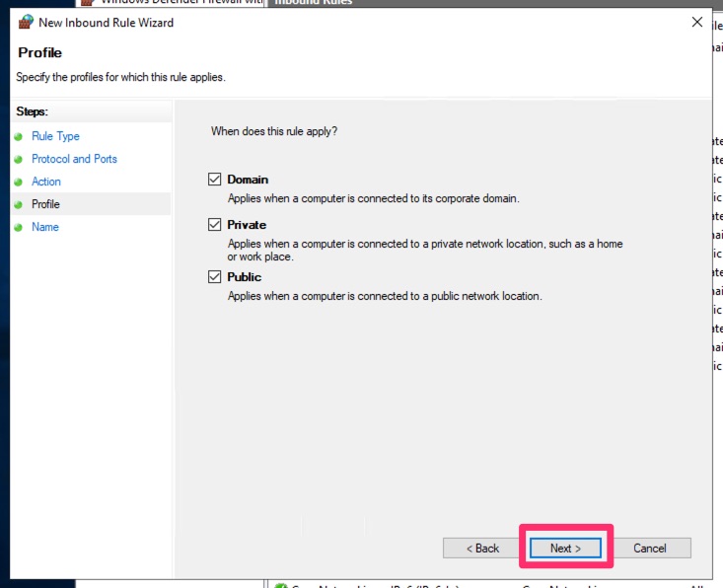Click the Inbound Rules header behind the wizard

point(312,3)
